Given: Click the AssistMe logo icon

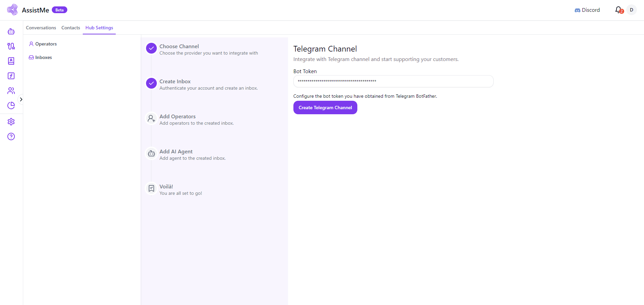Looking at the screenshot, I should [x=12, y=10].
